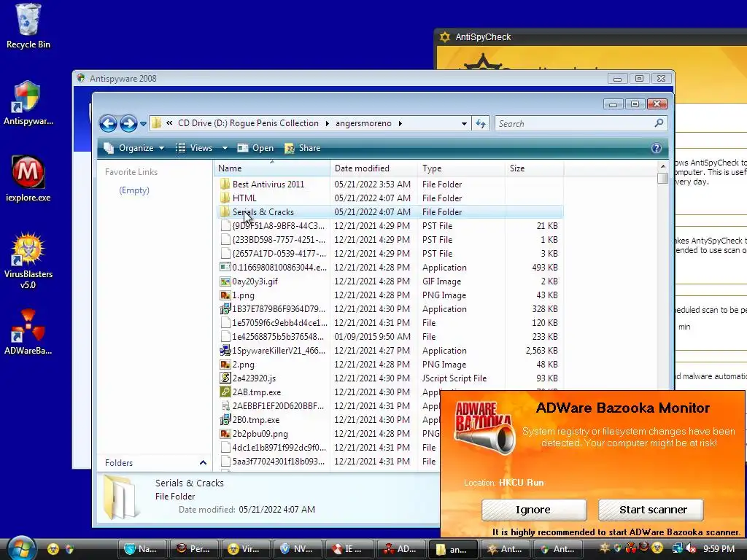Screen dimensions: 747x560
Task: Sort by the Name column header
Action: click(x=271, y=168)
